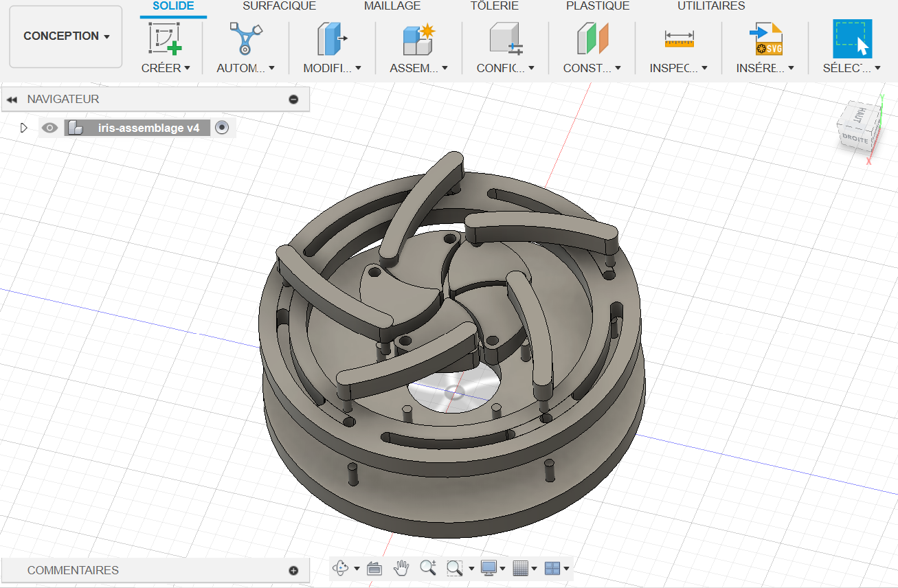
Task: Activate the radio button for iris-assemblage v4
Action: pos(221,128)
